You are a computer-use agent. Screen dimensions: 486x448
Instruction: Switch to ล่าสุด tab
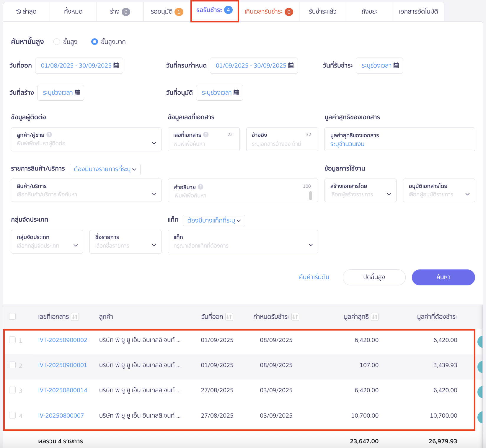click(26, 12)
